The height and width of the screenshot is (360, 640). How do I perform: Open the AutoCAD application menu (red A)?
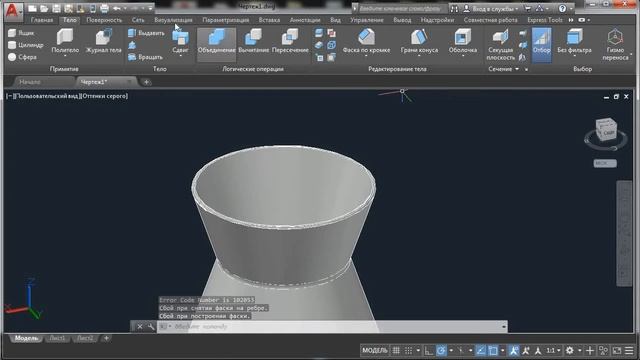point(13,11)
